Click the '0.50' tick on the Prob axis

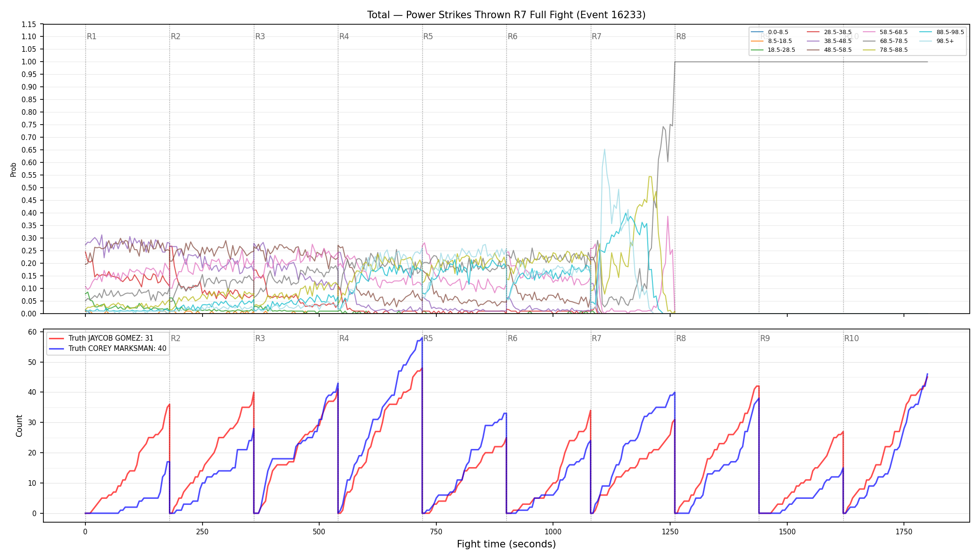[x=29, y=188]
